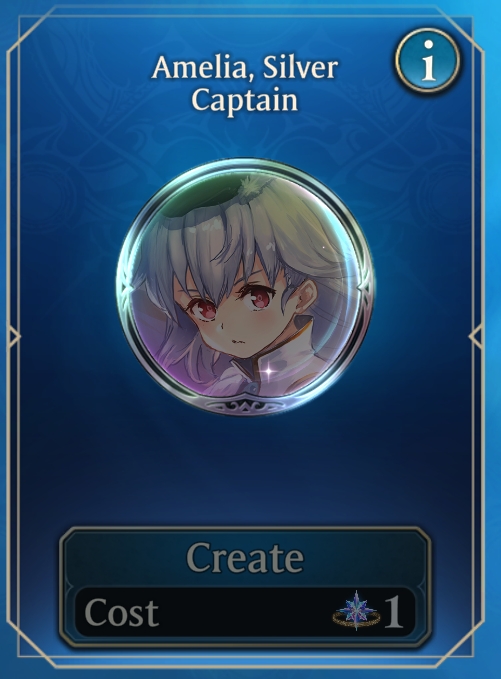Screen dimensions: 501x679
Task: Click the left star notch on the medallion ring
Action: click(x=126, y=287)
